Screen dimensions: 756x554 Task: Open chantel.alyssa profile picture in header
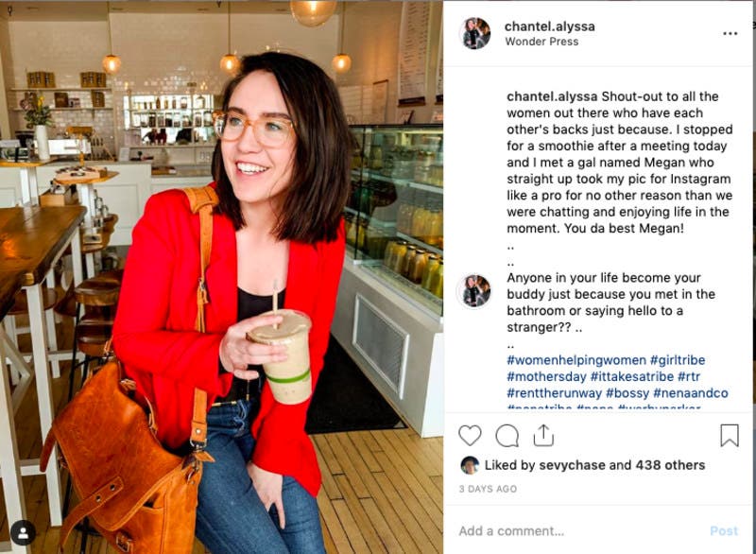tap(475, 33)
